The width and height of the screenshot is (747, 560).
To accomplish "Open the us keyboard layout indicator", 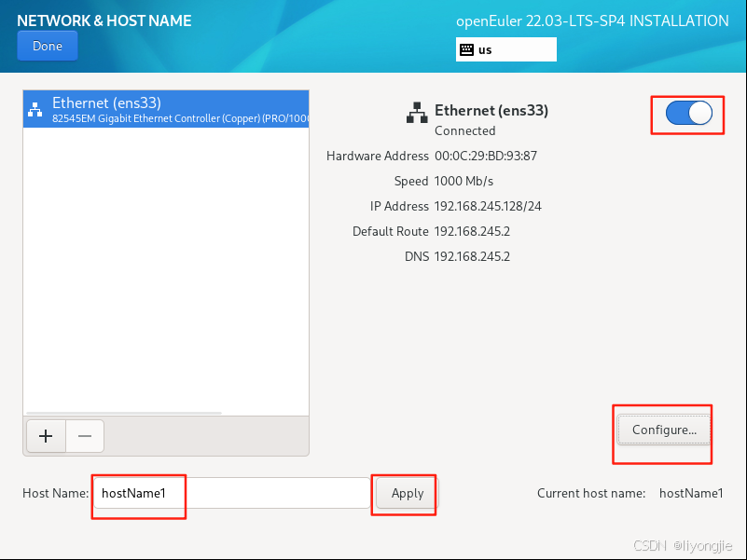I will pyautogui.click(x=506, y=49).
